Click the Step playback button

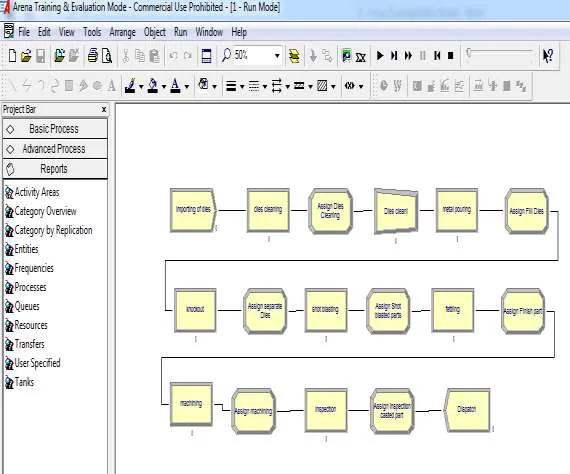(394, 56)
